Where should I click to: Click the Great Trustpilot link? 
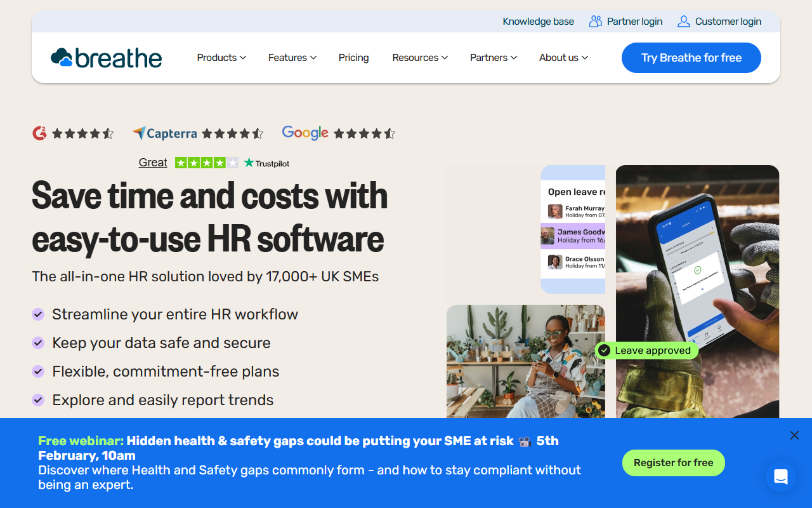(153, 163)
